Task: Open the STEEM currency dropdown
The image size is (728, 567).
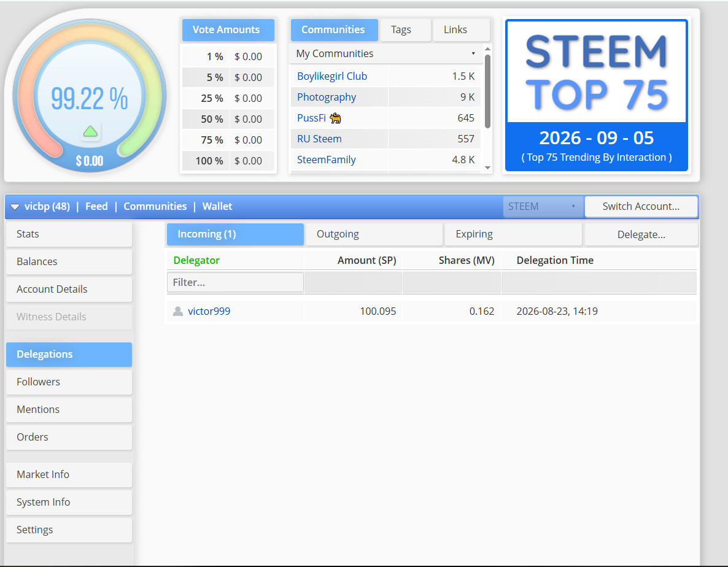Action: (542, 206)
